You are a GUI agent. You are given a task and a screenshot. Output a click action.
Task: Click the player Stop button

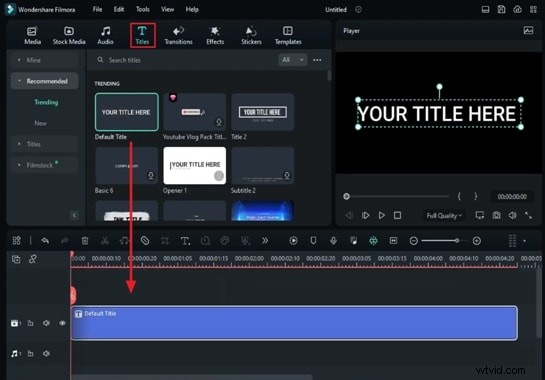(x=397, y=216)
